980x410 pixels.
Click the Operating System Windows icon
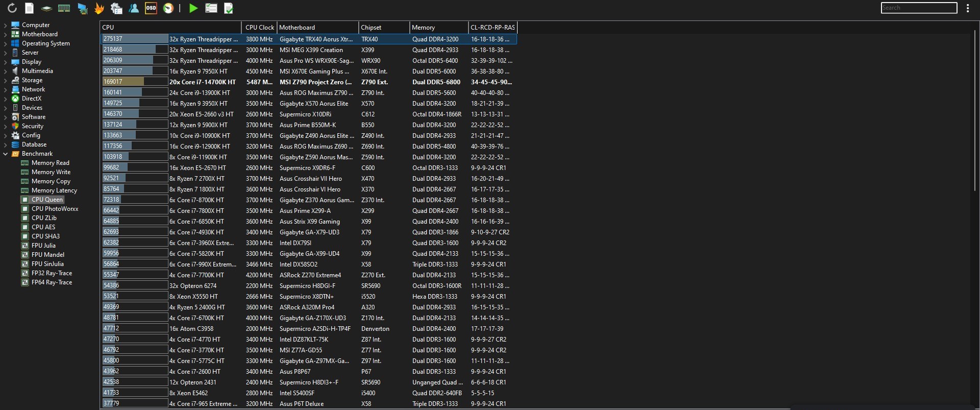tap(15, 43)
